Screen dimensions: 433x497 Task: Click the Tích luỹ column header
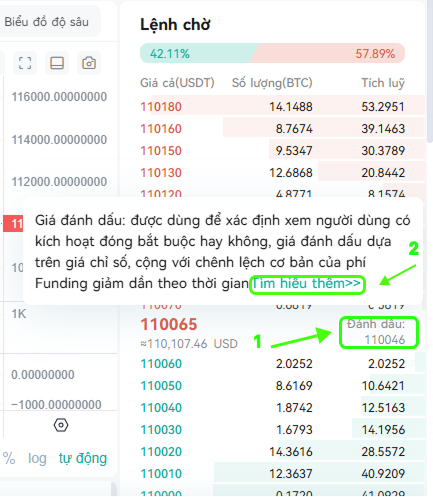[x=383, y=83]
